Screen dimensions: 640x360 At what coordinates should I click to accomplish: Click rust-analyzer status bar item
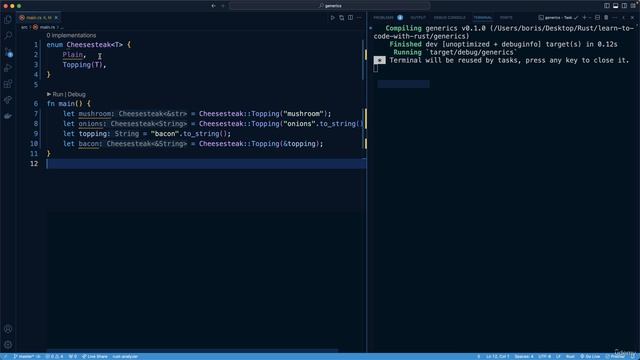click(x=125, y=356)
